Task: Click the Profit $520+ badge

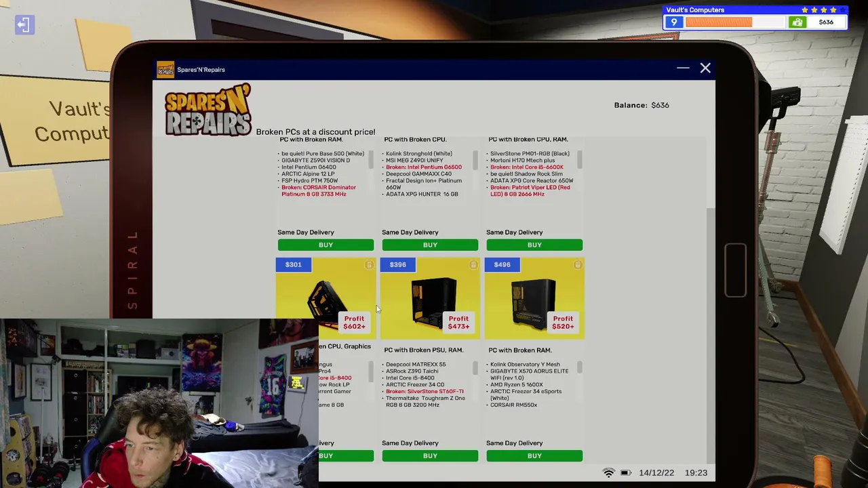Action: 563,323
